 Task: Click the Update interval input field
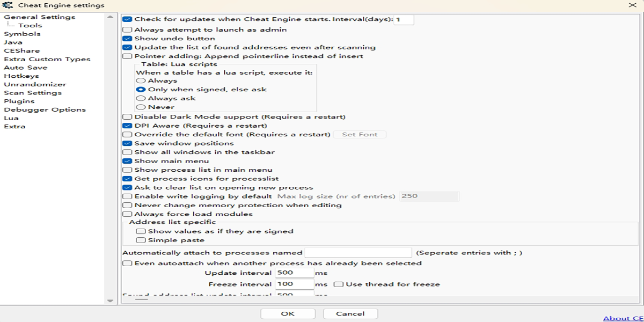(x=295, y=273)
